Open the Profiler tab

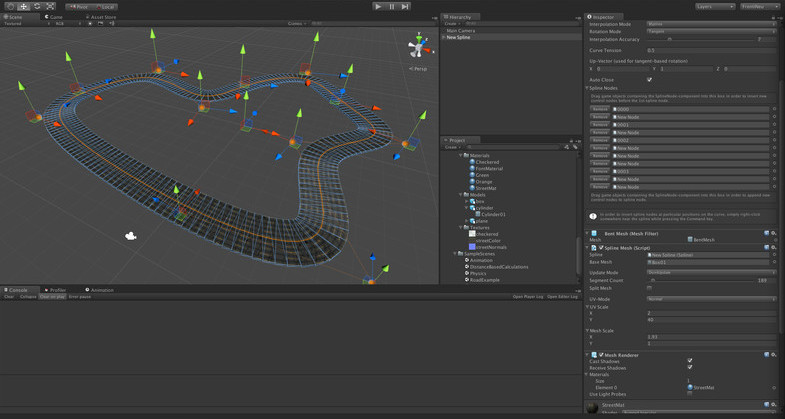point(56,290)
